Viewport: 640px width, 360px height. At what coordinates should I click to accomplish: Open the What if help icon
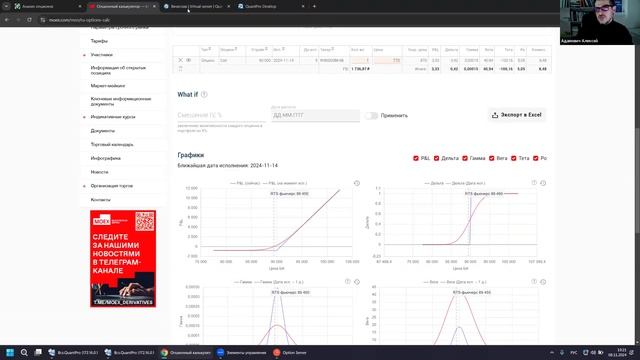pos(204,94)
